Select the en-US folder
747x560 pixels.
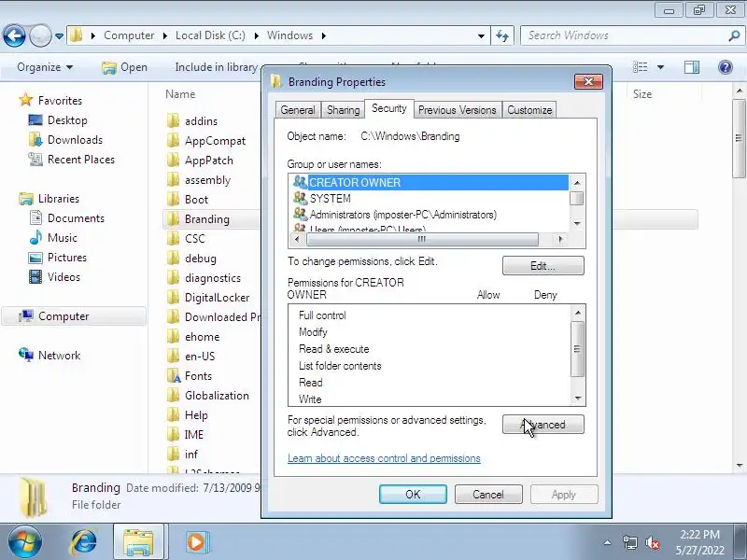[x=190, y=357]
